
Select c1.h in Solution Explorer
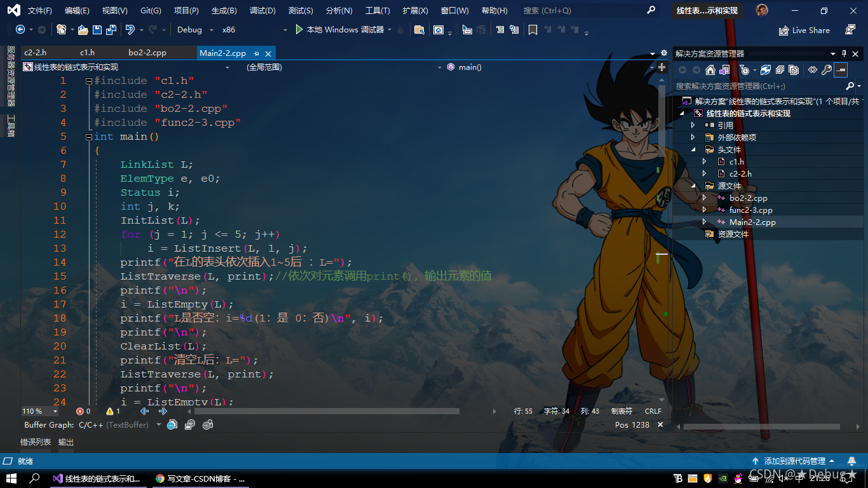[x=736, y=161]
